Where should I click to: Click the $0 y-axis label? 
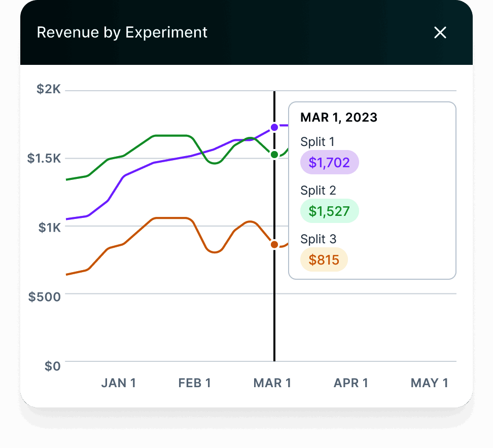(x=52, y=366)
